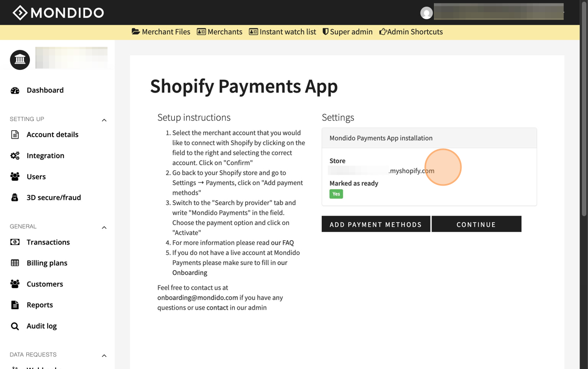Click the Onboarding link in step five
The image size is (588, 369).
190,272
